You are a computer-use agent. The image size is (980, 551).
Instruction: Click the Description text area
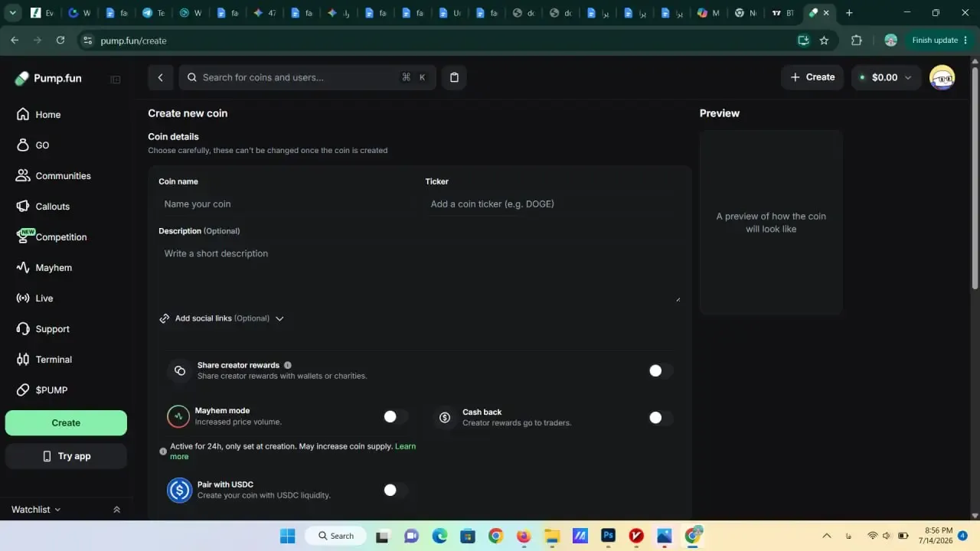pos(420,272)
